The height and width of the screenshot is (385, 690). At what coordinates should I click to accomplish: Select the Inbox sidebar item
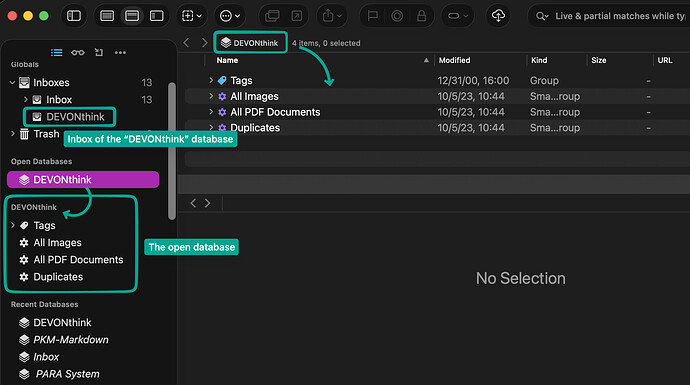59,100
